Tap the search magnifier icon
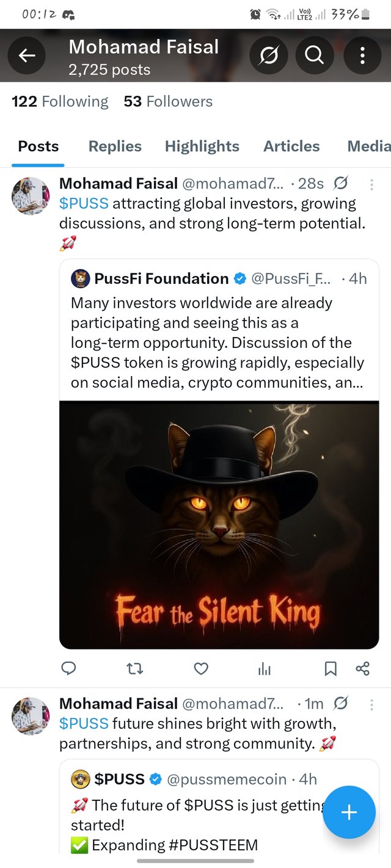 tap(314, 56)
